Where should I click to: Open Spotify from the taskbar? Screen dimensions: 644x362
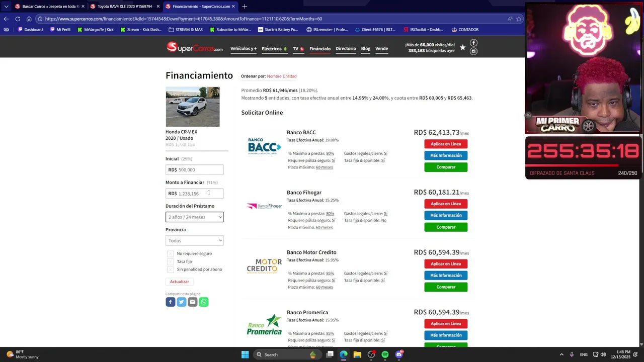click(x=385, y=354)
